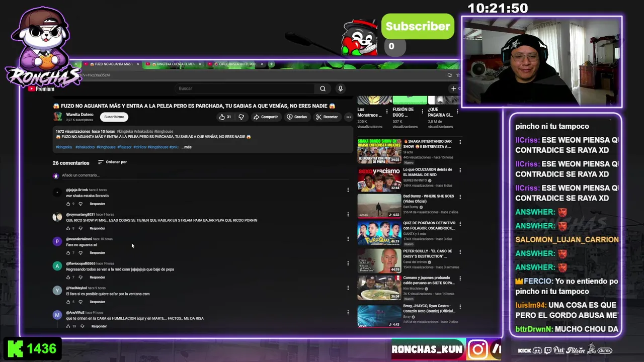Viewport: 644px width, 362px height.
Task: Focus the Buscar search field
Action: click(246, 88)
